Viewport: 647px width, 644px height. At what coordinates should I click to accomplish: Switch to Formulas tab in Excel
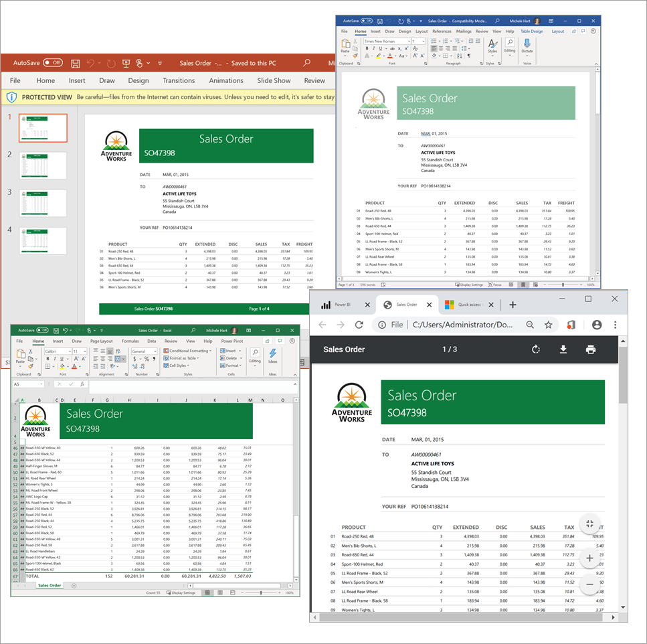pyautogui.click(x=130, y=341)
